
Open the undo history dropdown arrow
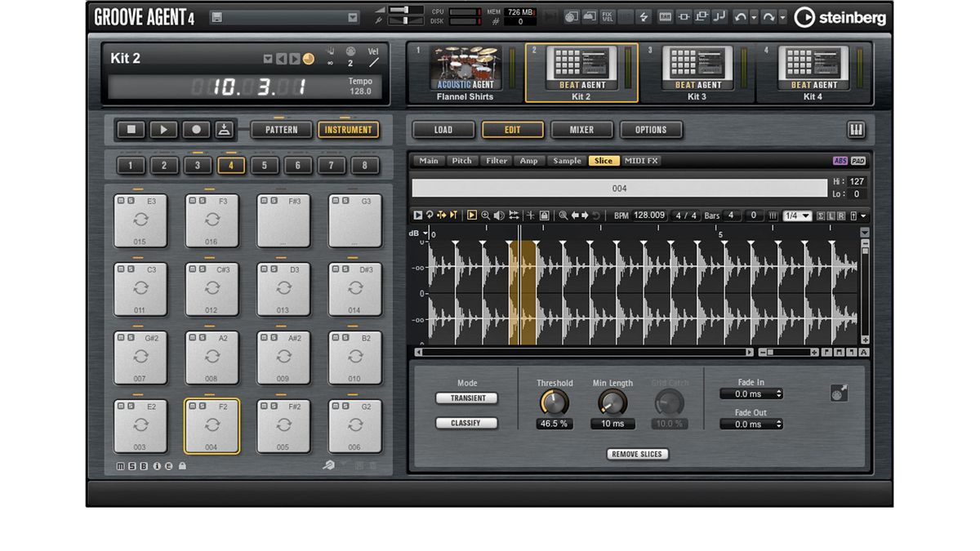(x=754, y=16)
